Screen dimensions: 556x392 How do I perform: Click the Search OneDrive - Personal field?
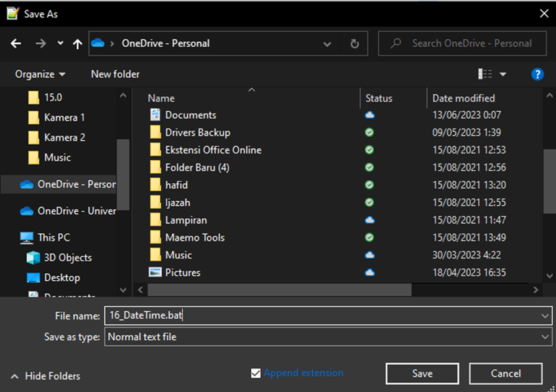462,43
